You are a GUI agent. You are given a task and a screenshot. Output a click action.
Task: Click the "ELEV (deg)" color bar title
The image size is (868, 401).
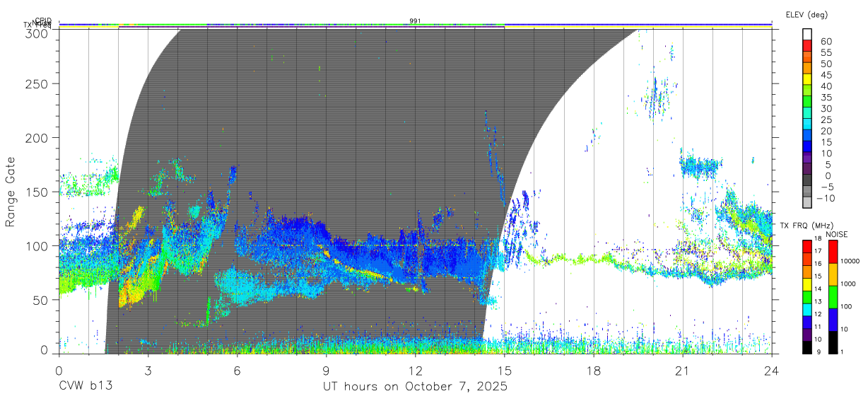807,15
